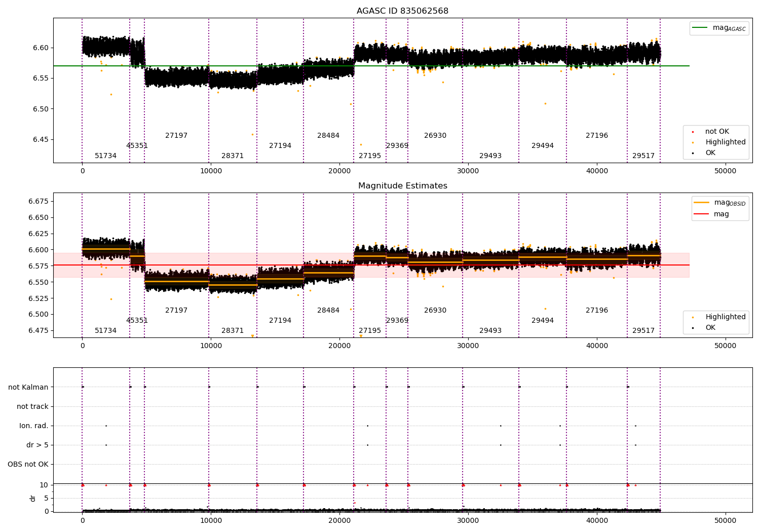Click OBSID label 27195 in top panel
760x532 pixels.
pos(370,156)
